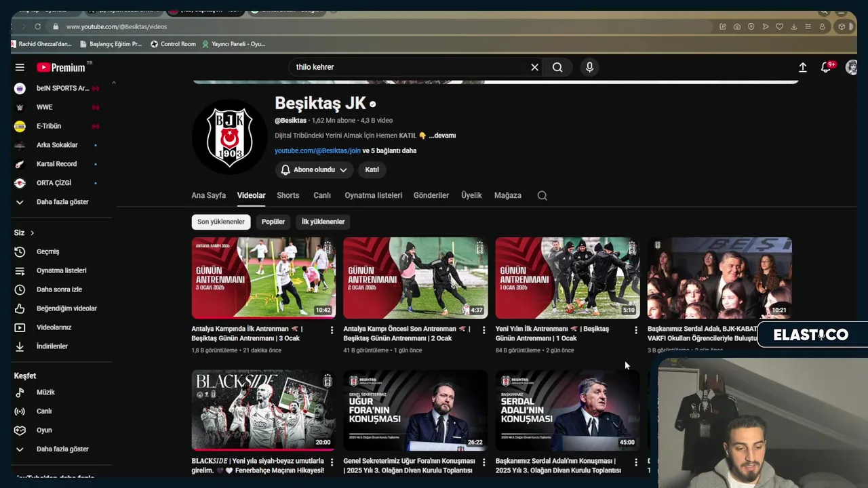Search within Beşiktaş JK channel
This screenshot has height=488, width=868.
(542, 195)
